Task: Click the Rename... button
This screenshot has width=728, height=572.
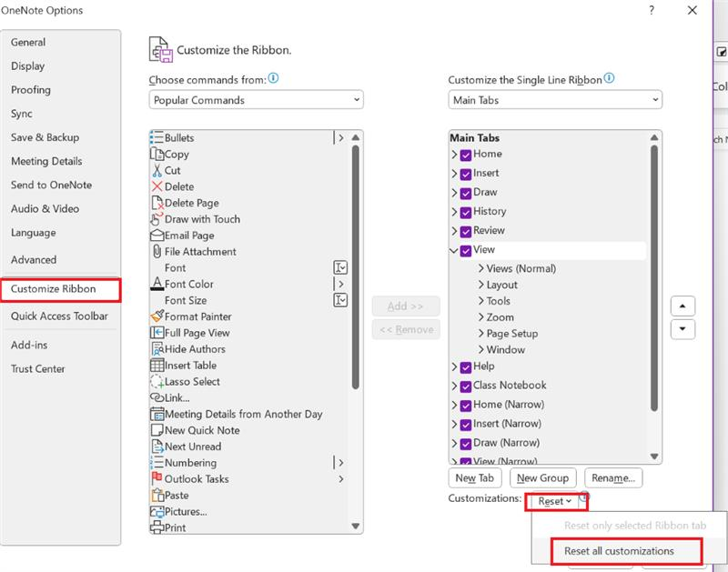Action: [613, 477]
